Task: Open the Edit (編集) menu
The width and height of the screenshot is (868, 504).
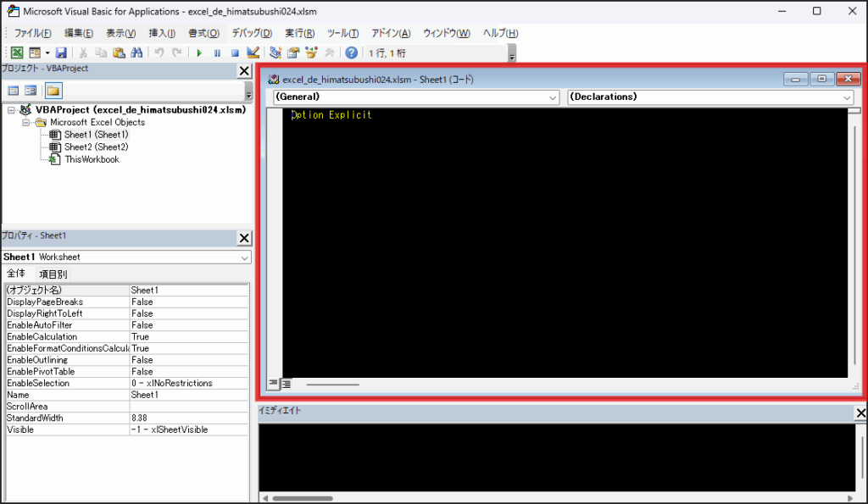Action: 79,33
